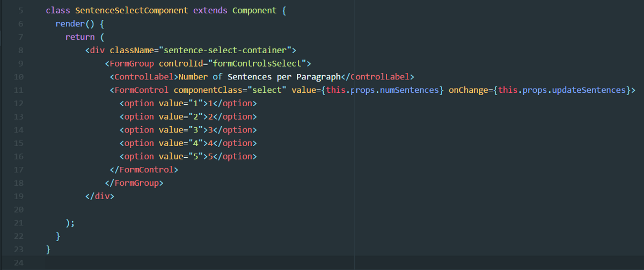The width and height of the screenshot is (644, 270).
Task: Click the return keyword
Action: coord(80,37)
